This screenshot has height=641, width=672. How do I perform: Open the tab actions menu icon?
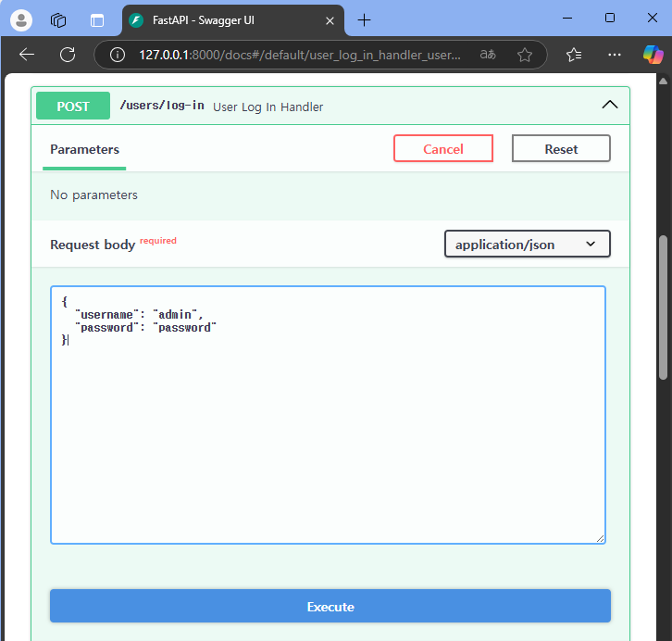click(97, 20)
